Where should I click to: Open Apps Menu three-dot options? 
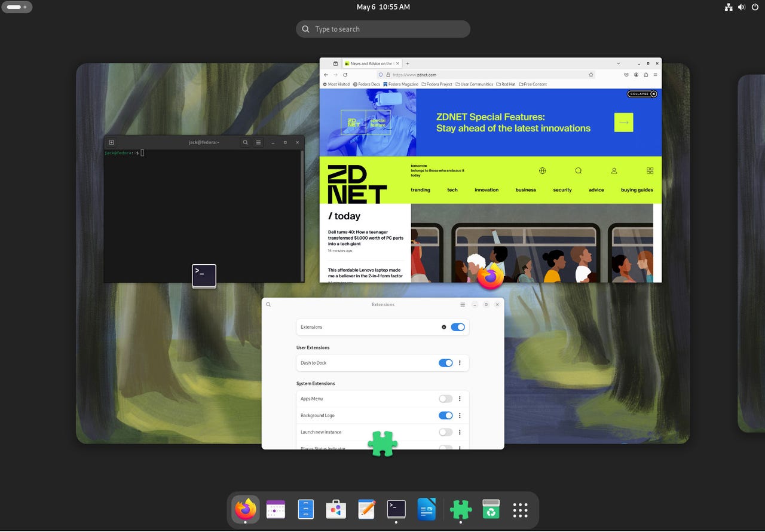[460, 399]
